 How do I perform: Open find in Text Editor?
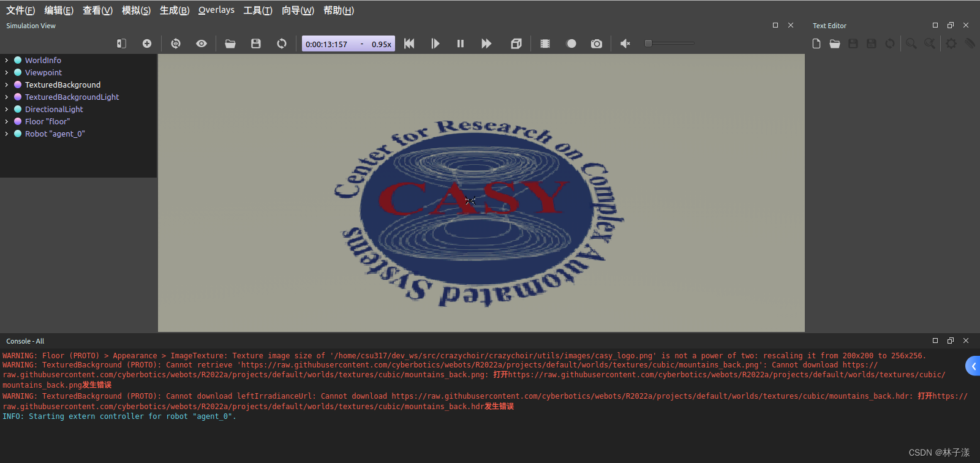[x=912, y=43]
